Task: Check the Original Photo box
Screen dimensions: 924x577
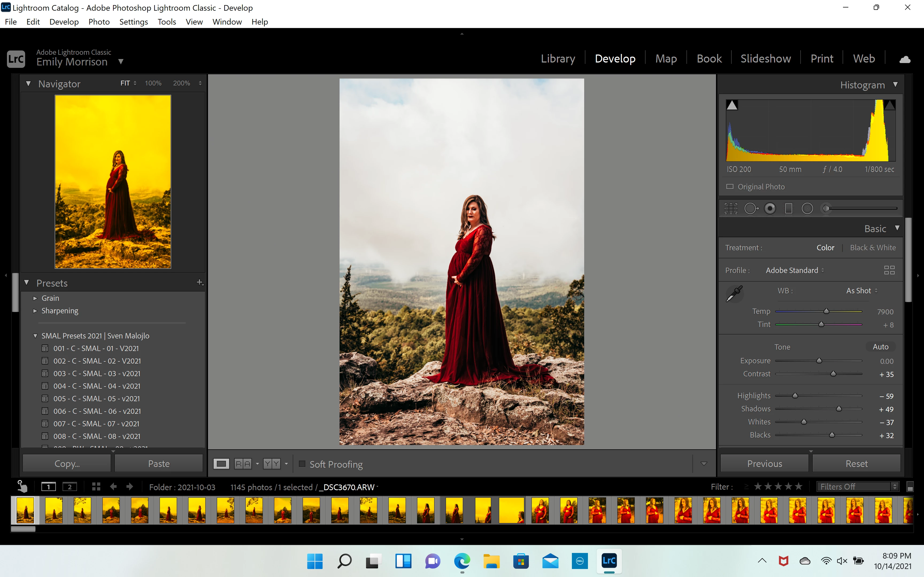Action: (730, 187)
